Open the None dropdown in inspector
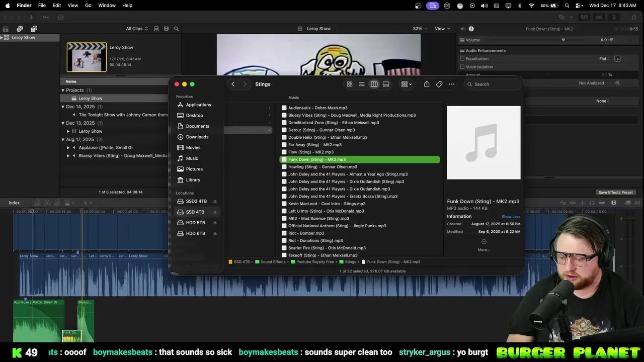 [602, 101]
